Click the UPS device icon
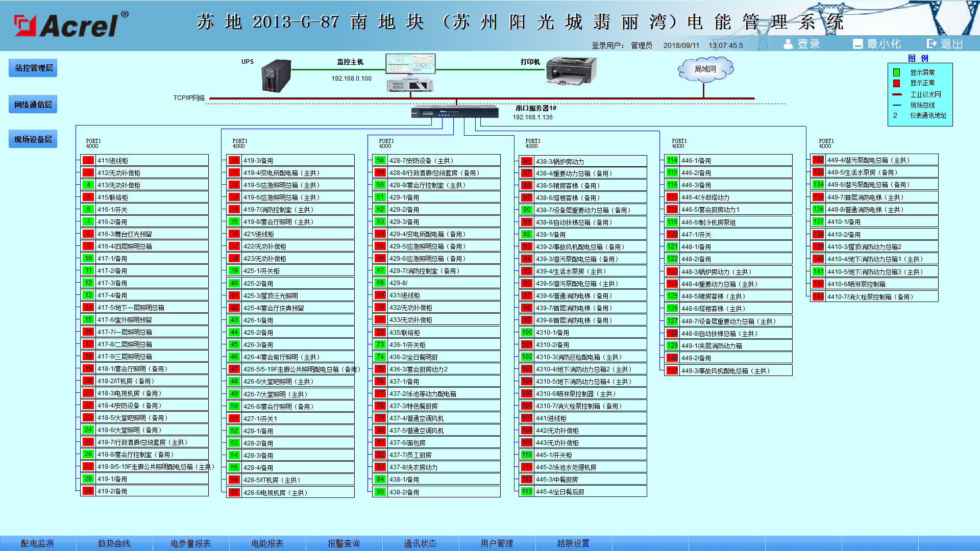Screen dimensions: 980x551 pyautogui.click(x=276, y=76)
